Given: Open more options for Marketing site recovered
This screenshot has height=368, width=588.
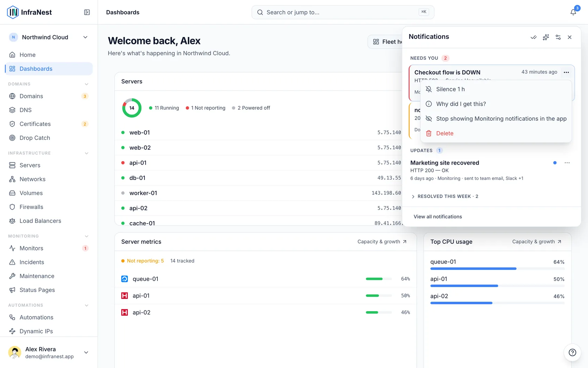Looking at the screenshot, I should [x=567, y=163].
